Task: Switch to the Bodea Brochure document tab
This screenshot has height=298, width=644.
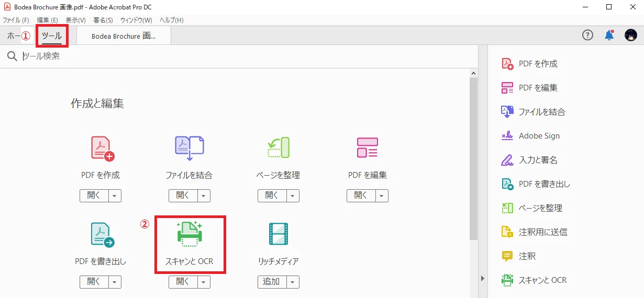Action: 124,36
